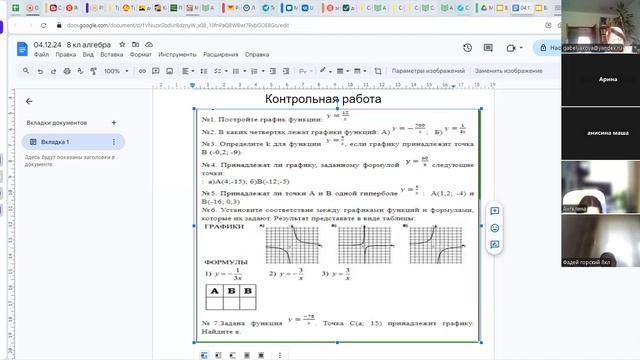The width and height of the screenshot is (640, 360).
Task: Suggest edits from the side floating button
Action: [x=495, y=244]
